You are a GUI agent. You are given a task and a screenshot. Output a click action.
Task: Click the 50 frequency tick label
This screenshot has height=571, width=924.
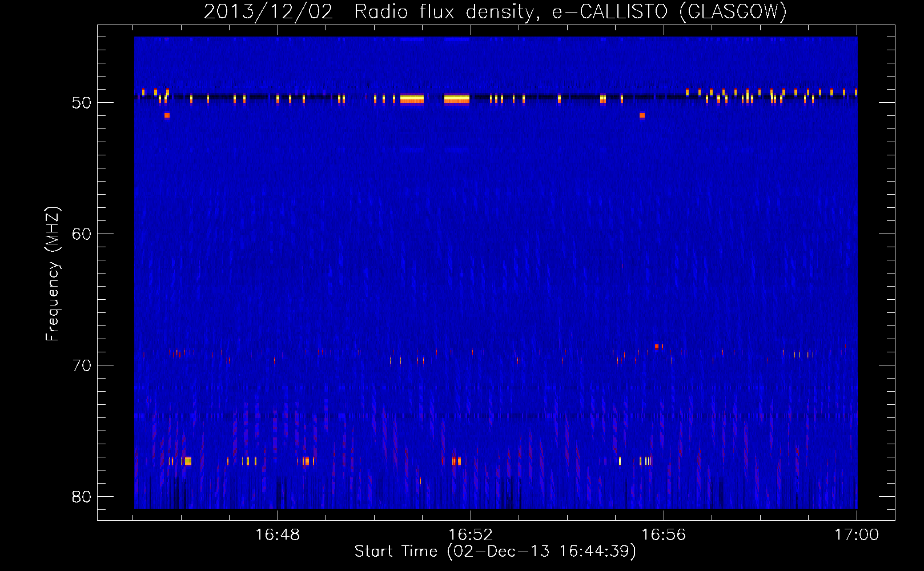click(82, 103)
